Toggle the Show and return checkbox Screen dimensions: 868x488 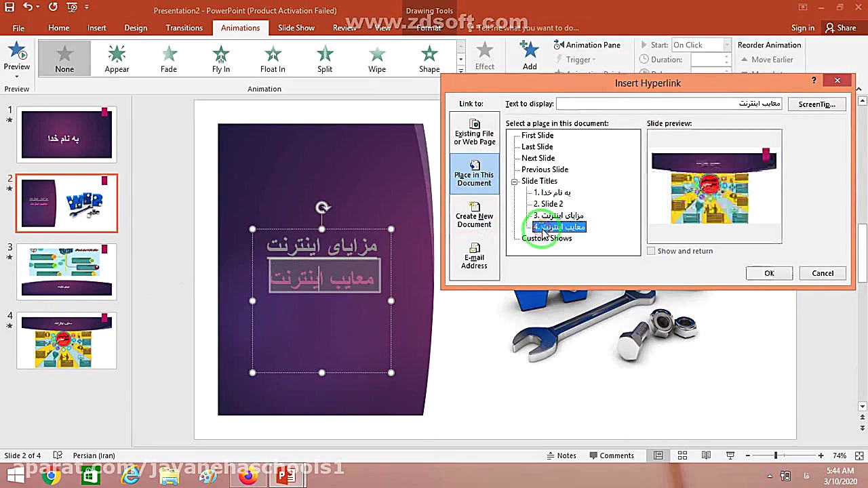651,251
